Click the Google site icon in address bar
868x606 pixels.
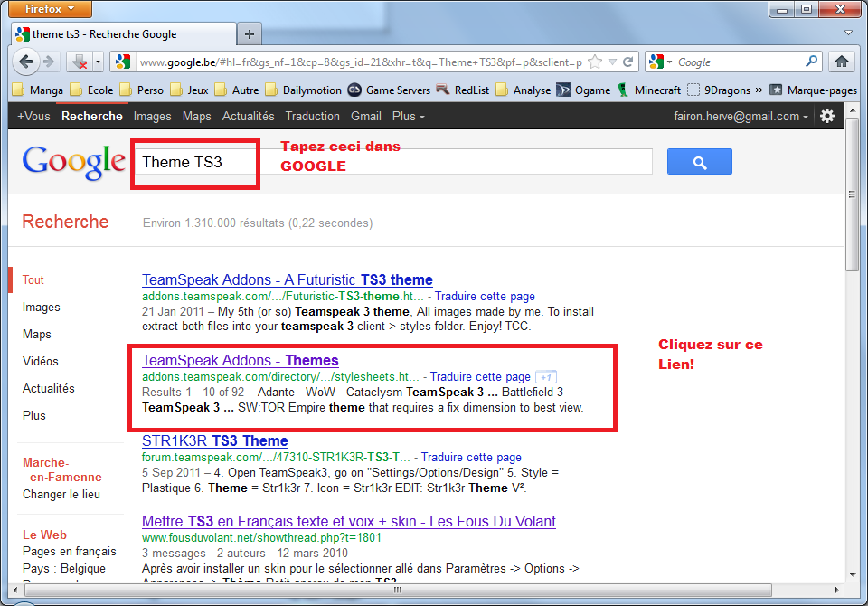[x=123, y=62]
